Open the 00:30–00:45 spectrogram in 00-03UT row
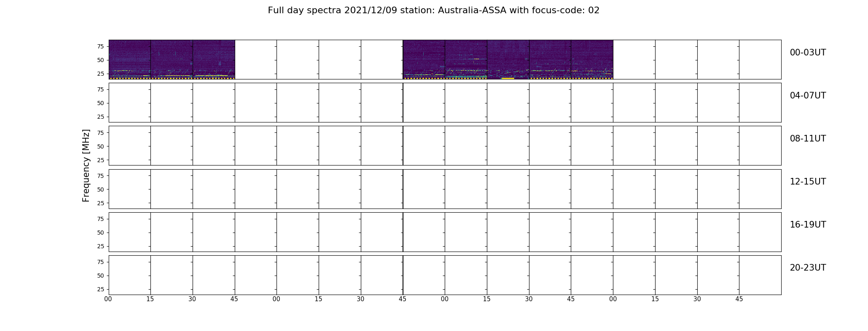The height and width of the screenshot is (331, 868). point(214,60)
